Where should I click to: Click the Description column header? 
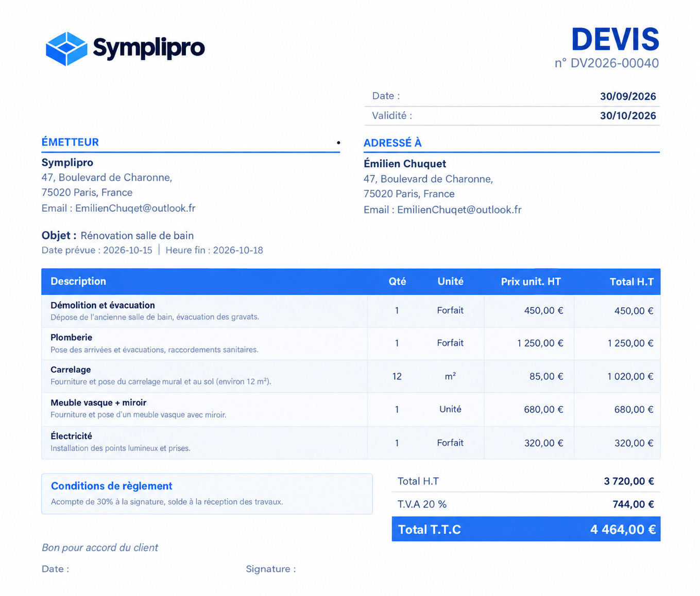[78, 281]
